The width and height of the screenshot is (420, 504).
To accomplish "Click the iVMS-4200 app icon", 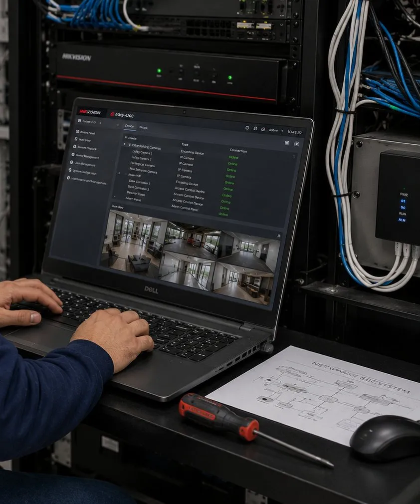I will (112, 114).
